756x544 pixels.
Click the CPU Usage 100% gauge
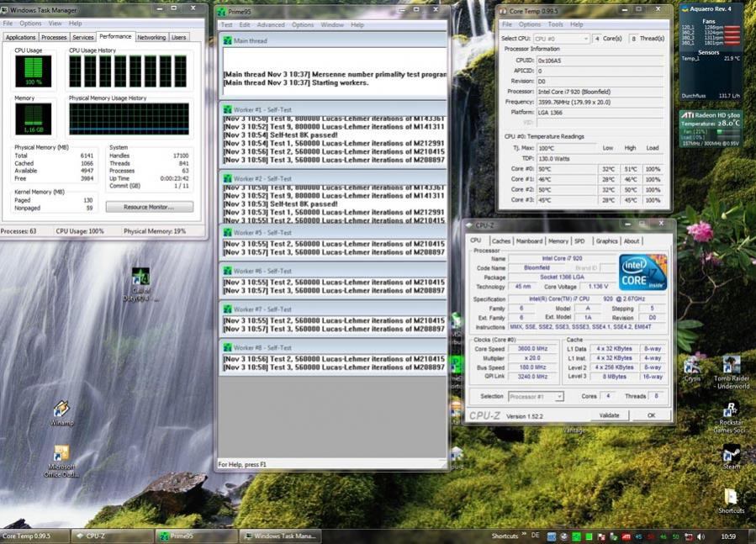34,71
